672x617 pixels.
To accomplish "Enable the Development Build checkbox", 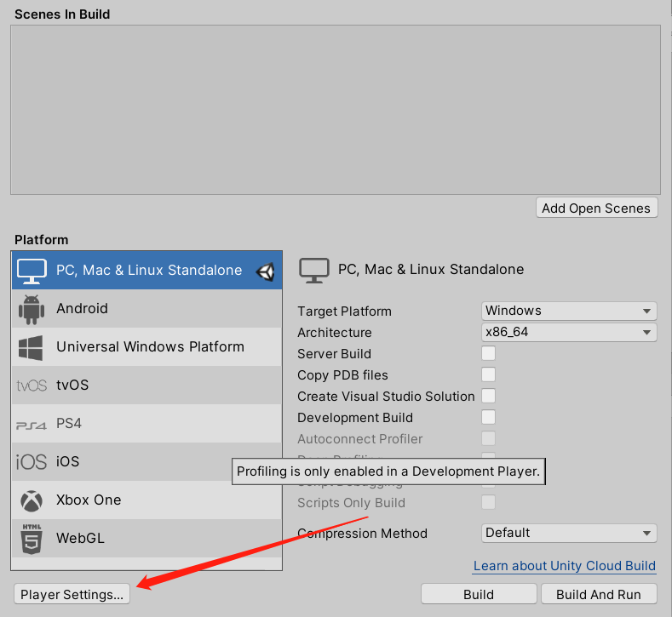I will click(488, 417).
